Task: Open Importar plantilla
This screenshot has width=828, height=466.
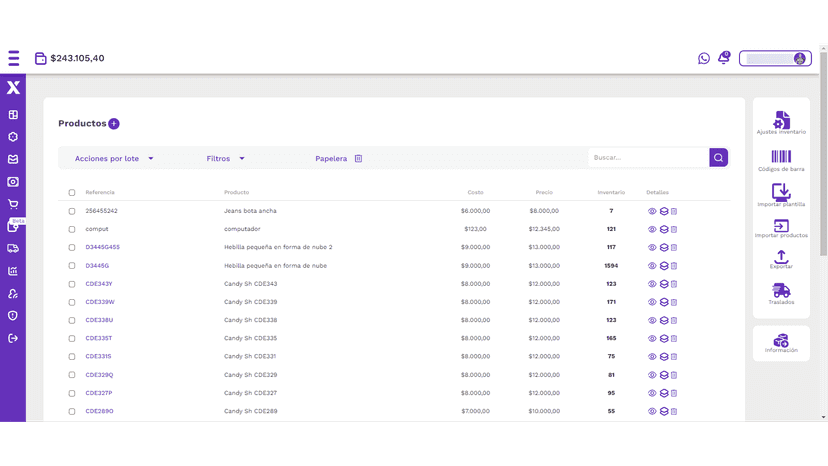Action: click(x=781, y=194)
